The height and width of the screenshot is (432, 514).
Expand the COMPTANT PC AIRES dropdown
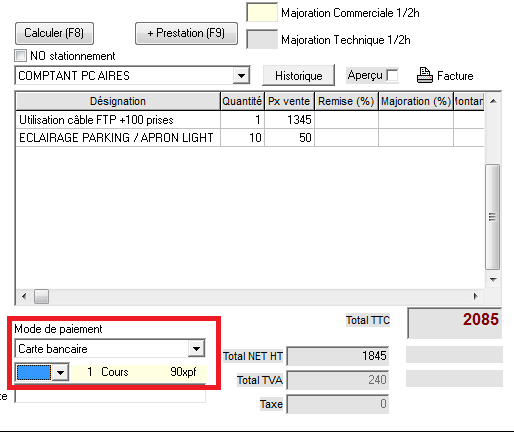[x=241, y=76]
